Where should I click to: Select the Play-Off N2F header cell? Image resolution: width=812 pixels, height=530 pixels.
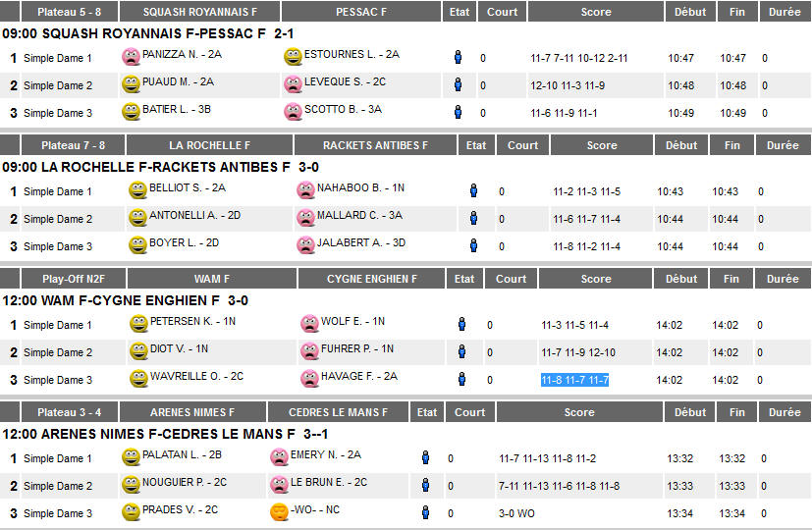(x=74, y=279)
